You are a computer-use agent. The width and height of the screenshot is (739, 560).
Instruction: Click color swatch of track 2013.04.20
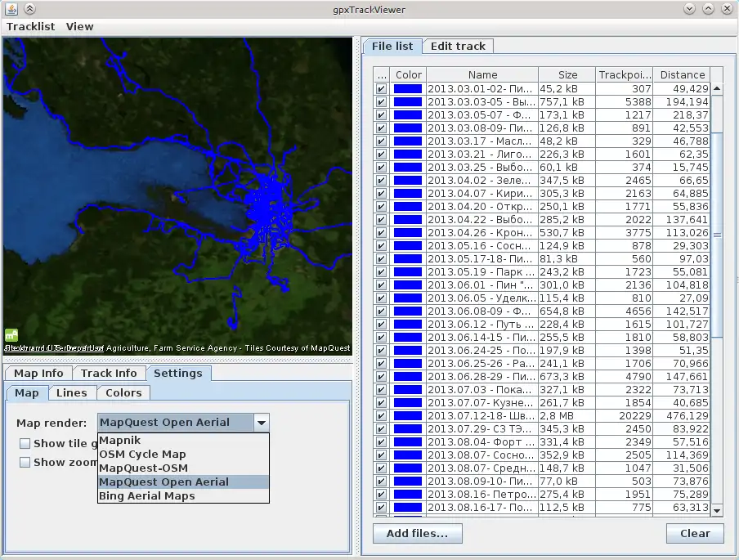coord(408,207)
